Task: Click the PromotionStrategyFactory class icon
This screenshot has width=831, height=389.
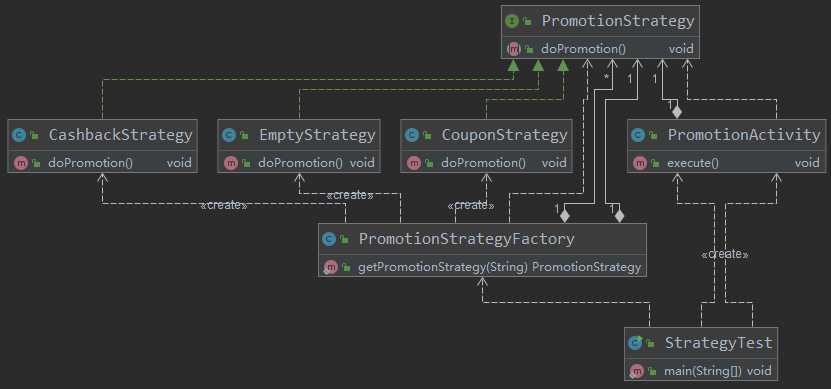Action: pos(329,239)
